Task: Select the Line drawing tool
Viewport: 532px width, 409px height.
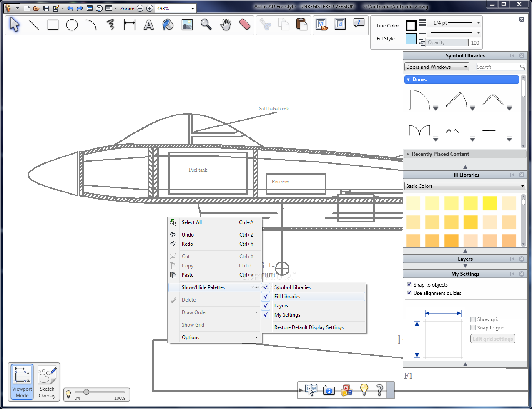Action: tap(34, 25)
